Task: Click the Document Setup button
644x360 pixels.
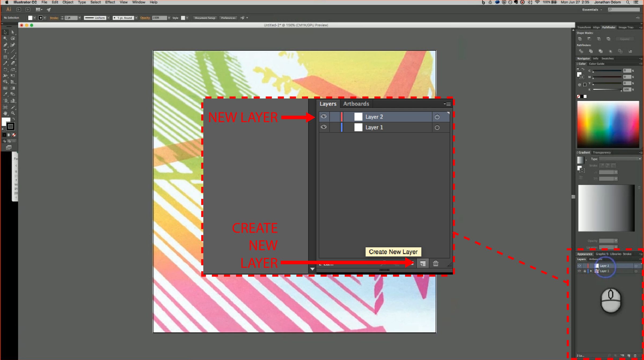Action: (x=205, y=18)
